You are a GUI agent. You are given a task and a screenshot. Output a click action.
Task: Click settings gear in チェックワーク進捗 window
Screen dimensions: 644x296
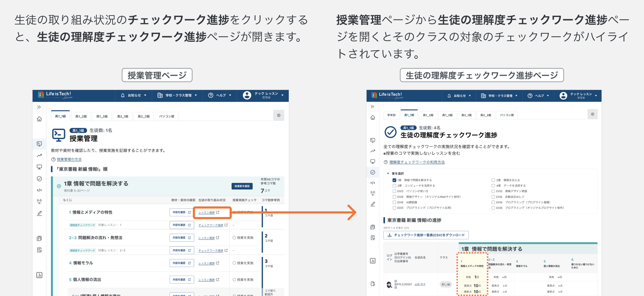592,114
